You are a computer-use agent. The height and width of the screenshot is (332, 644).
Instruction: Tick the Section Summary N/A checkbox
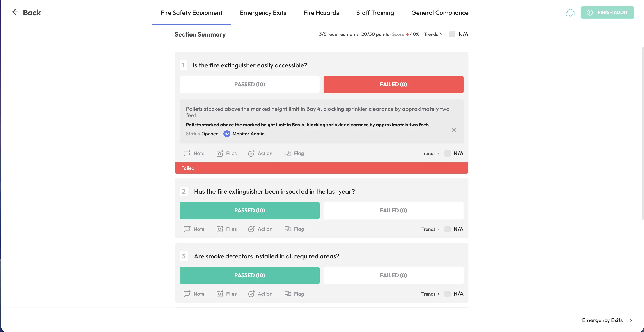click(452, 34)
